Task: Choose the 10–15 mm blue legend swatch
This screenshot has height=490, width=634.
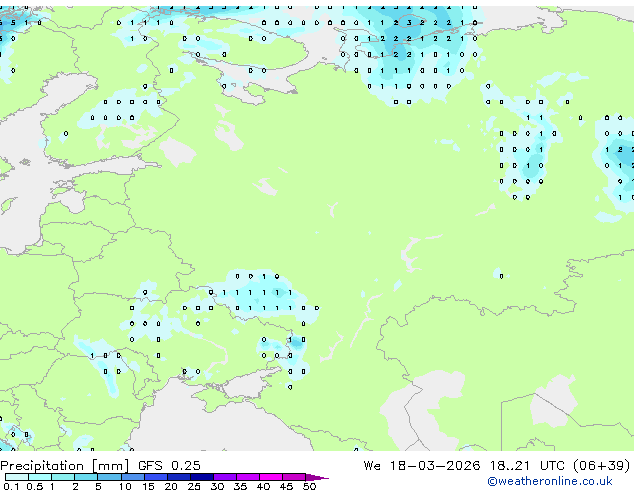Action: pos(133,477)
